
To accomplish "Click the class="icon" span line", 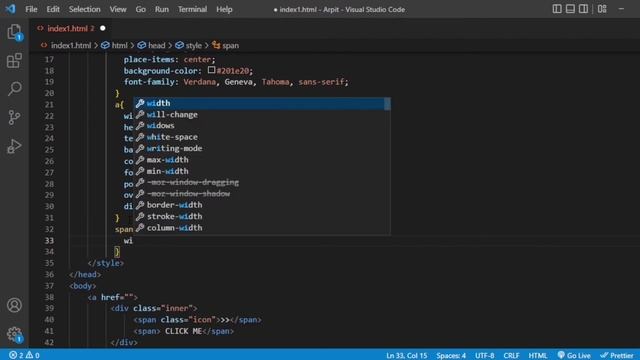I will (x=198, y=320).
